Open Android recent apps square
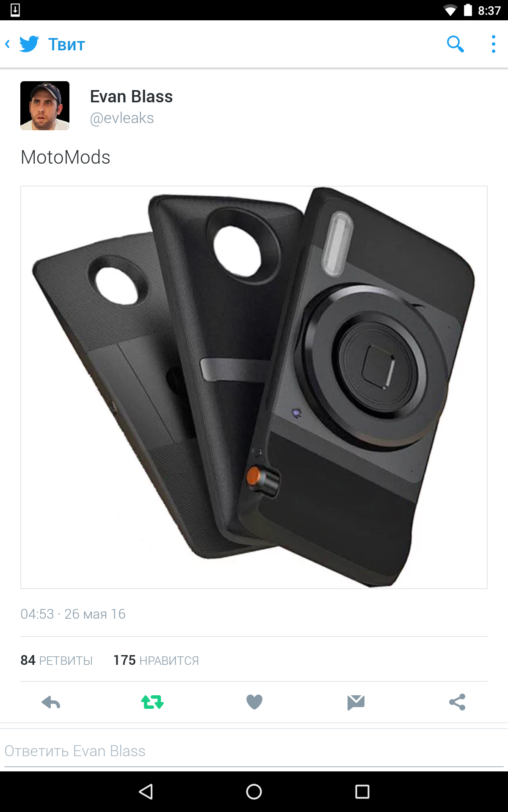Viewport: 508px width, 812px height. pyautogui.click(x=362, y=792)
